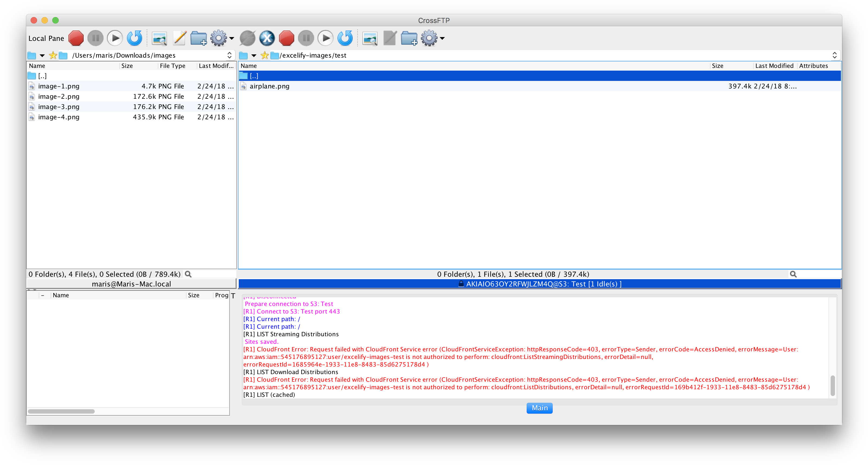868x465 pixels.
Task: Create a new folder in the local pane
Action: (198, 38)
